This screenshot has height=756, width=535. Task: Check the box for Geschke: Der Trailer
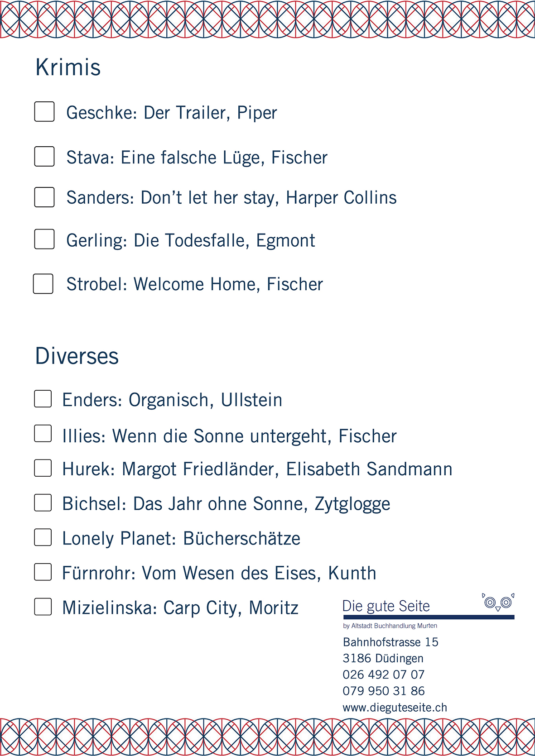click(44, 112)
